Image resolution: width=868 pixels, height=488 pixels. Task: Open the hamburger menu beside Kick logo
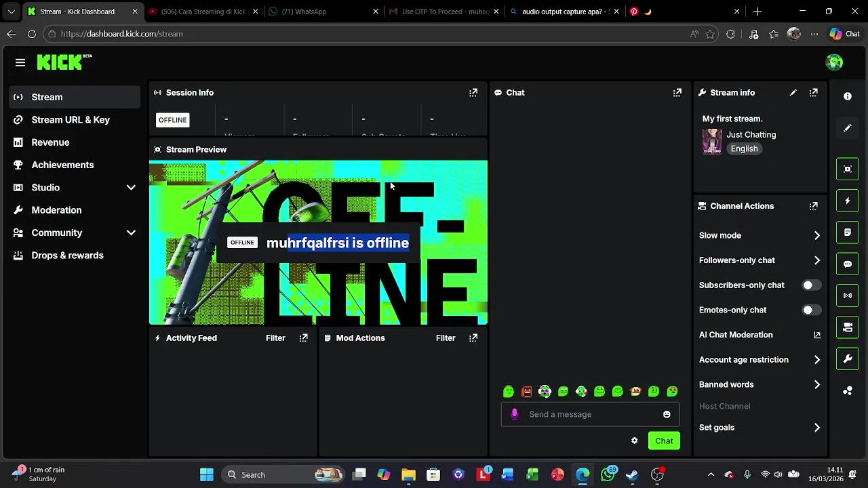tap(20, 62)
